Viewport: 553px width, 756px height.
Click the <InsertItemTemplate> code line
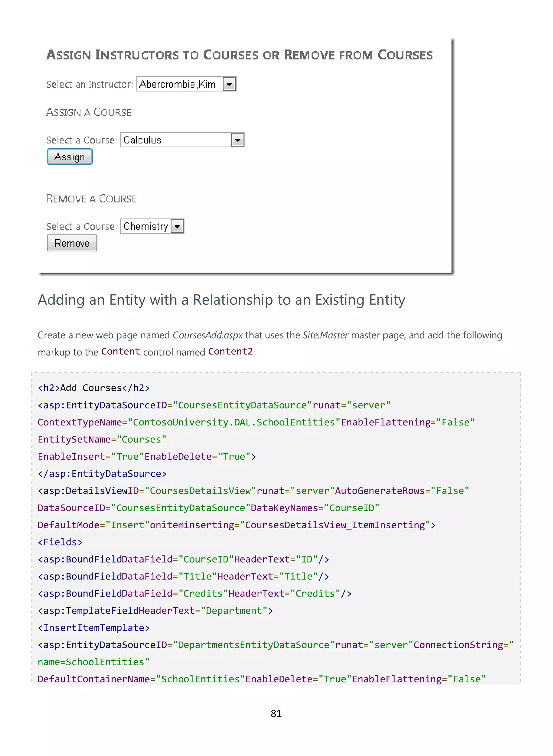click(x=94, y=628)
